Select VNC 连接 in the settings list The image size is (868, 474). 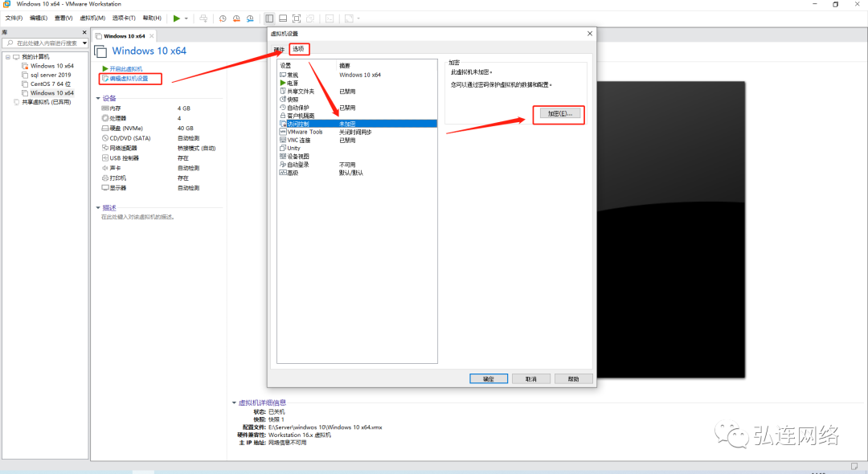357,141
